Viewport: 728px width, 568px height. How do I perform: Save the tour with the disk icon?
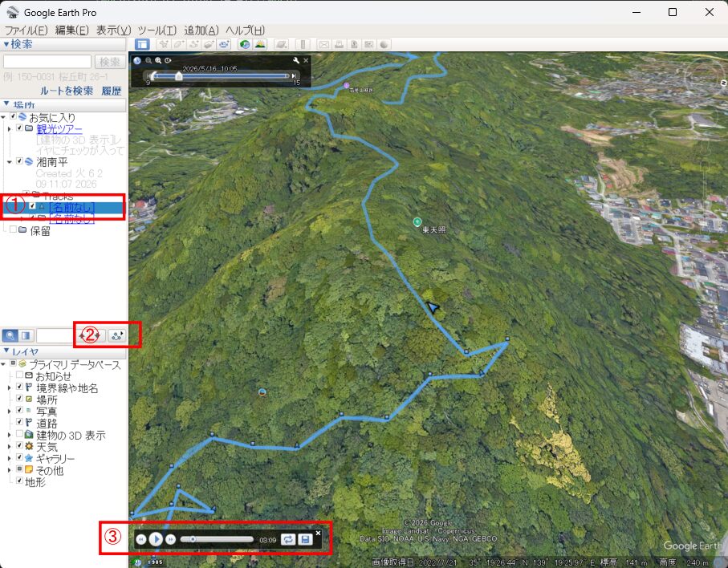(x=305, y=539)
